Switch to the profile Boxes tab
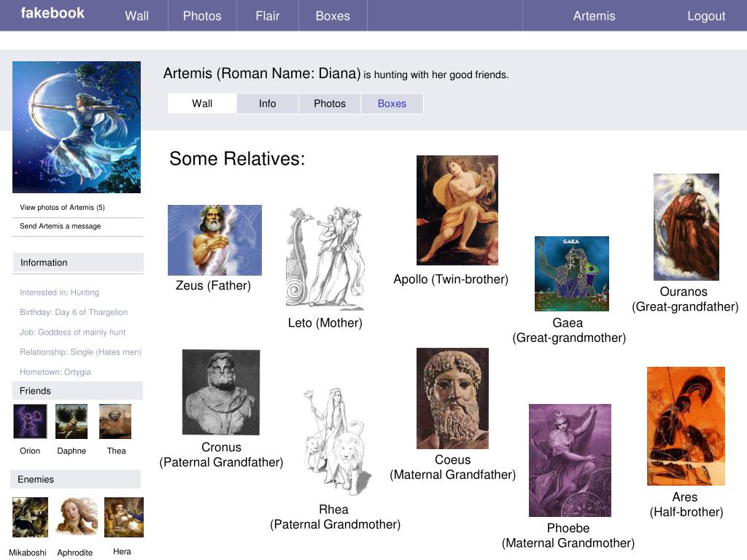The height and width of the screenshot is (560, 747). [x=392, y=104]
